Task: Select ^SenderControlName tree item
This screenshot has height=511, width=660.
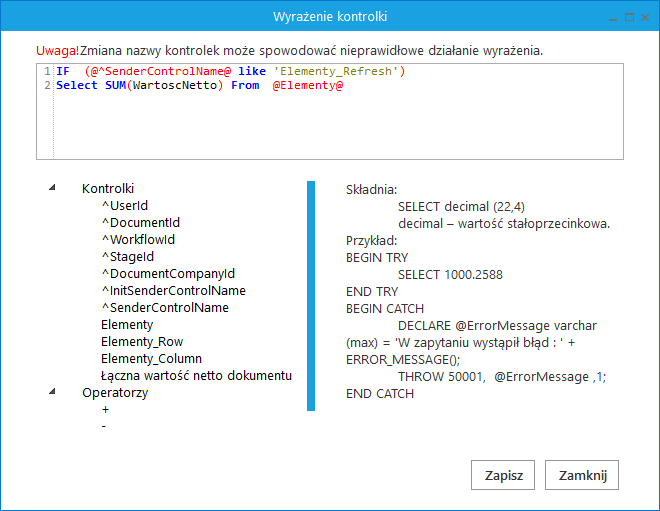Action: 165,308
